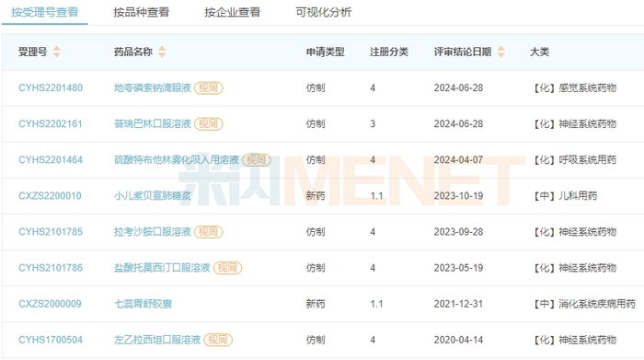Select 仿制 cell in CYHS2201480 row

click(316, 88)
